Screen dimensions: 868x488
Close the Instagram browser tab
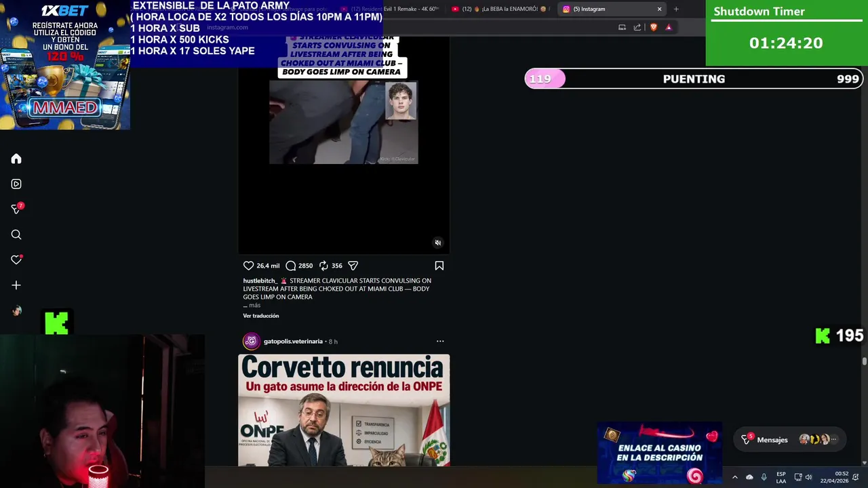tap(659, 9)
